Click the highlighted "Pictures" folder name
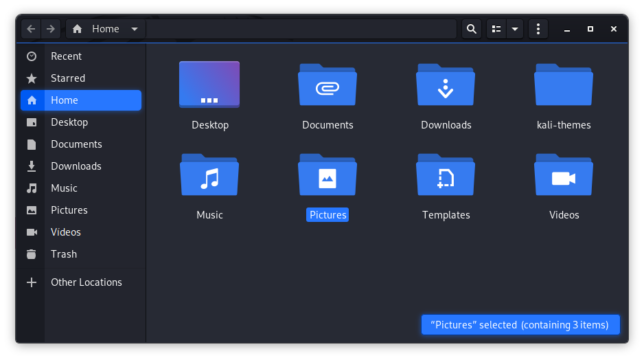This screenshot has height=360, width=644. point(327,215)
